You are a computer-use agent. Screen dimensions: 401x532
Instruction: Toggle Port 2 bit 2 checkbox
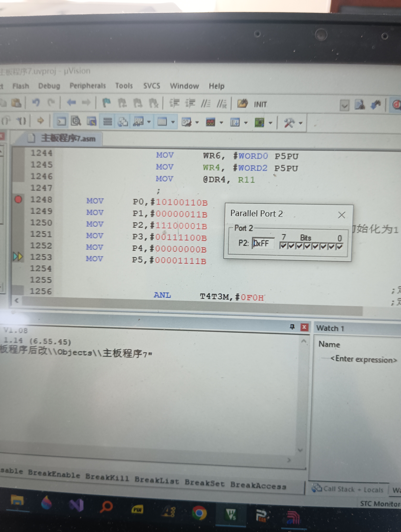(323, 246)
